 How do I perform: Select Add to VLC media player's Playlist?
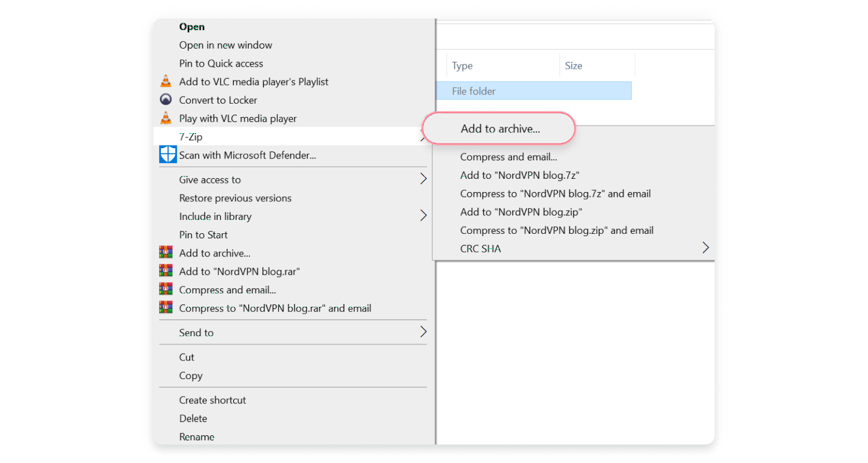pos(253,82)
